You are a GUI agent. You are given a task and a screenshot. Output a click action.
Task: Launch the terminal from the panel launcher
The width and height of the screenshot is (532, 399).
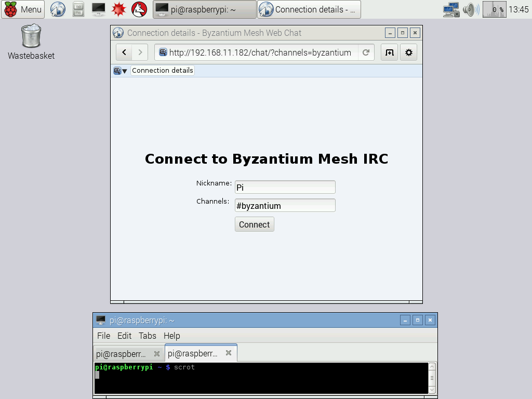(x=98, y=9)
